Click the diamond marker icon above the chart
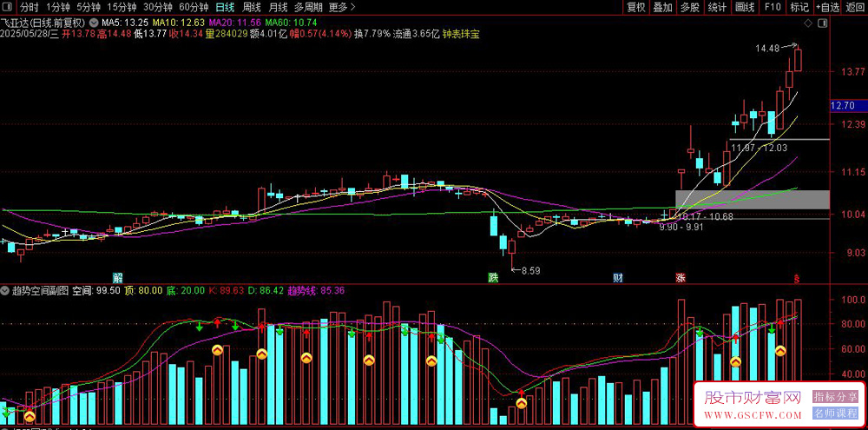The image size is (868, 430). (x=807, y=23)
